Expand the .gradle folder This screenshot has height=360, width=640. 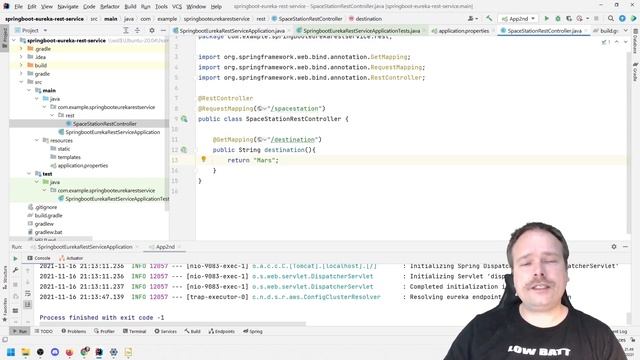click(x=21, y=49)
